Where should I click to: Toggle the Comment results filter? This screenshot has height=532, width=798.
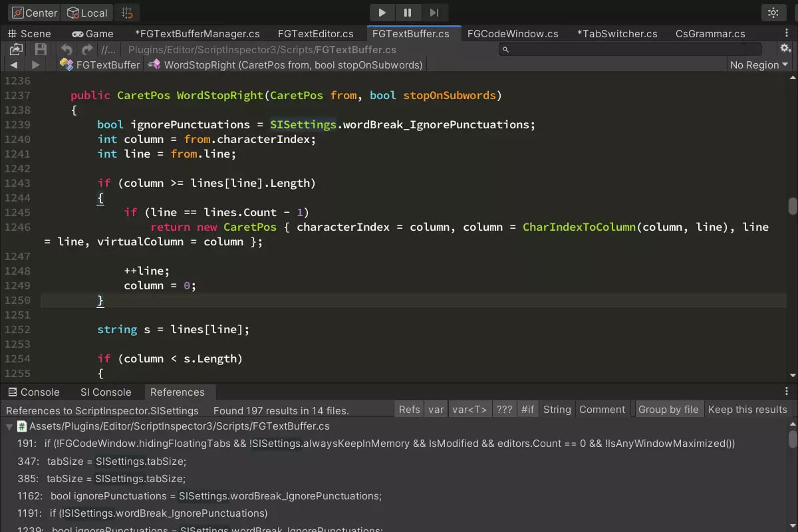(x=602, y=409)
